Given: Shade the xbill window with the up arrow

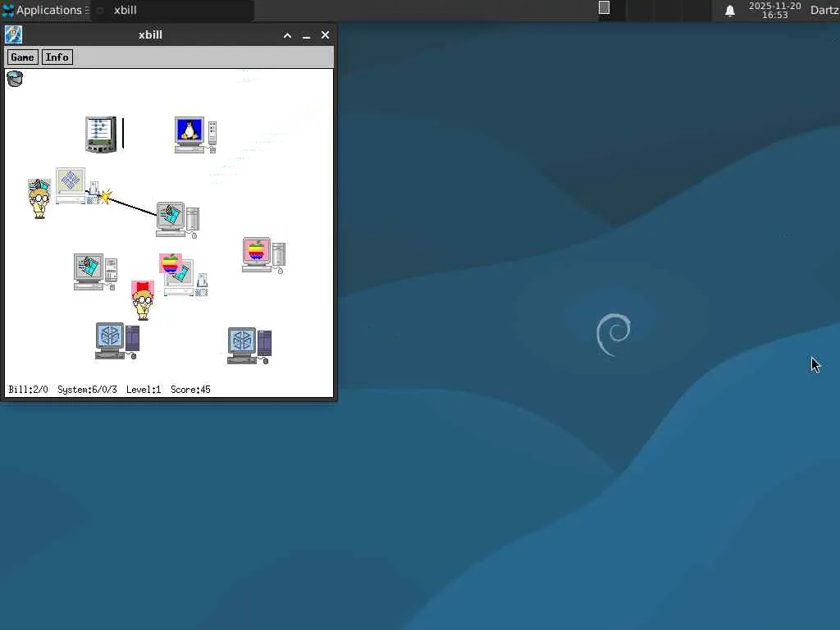Looking at the screenshot, I should pos(288,35).
